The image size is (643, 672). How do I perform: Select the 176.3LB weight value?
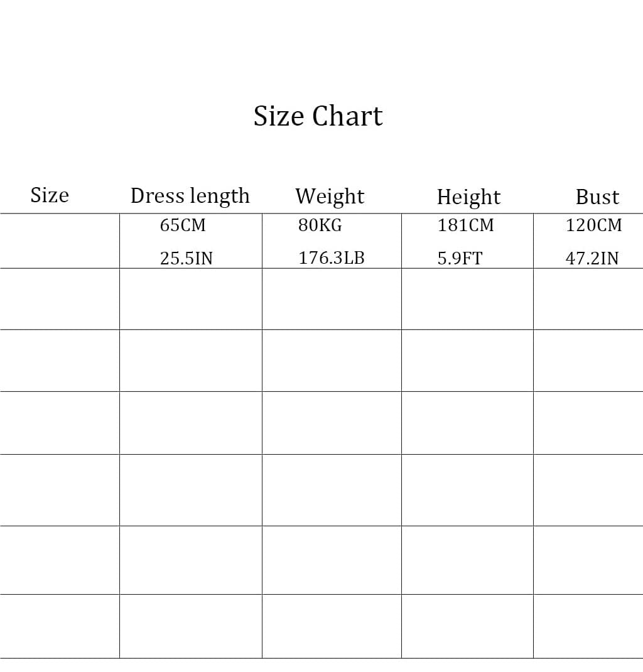click(x=331, y=258)
